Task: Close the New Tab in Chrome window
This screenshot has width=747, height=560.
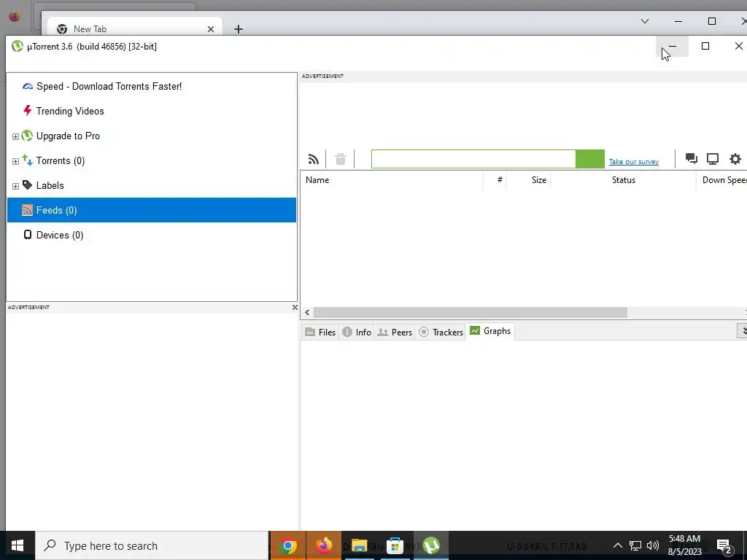Action: [211, 29]
